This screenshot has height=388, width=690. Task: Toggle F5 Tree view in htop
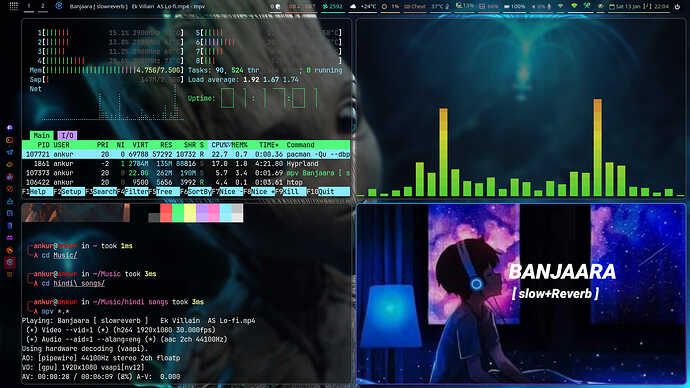coord(164,192)
